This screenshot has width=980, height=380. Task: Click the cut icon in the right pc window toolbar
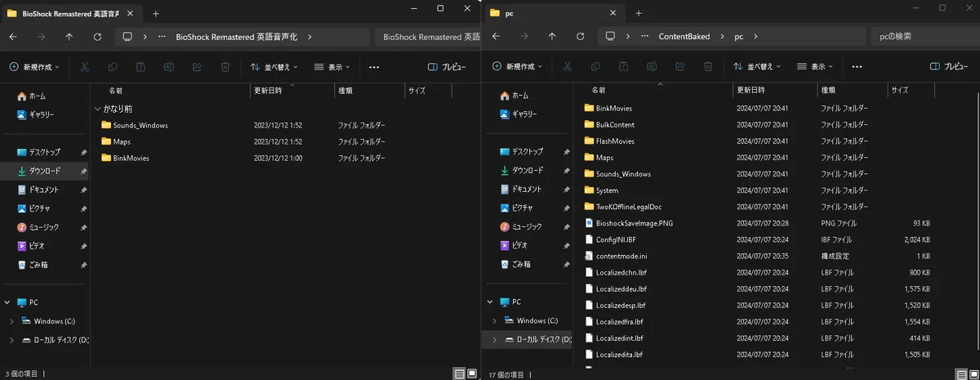point(569,67)
